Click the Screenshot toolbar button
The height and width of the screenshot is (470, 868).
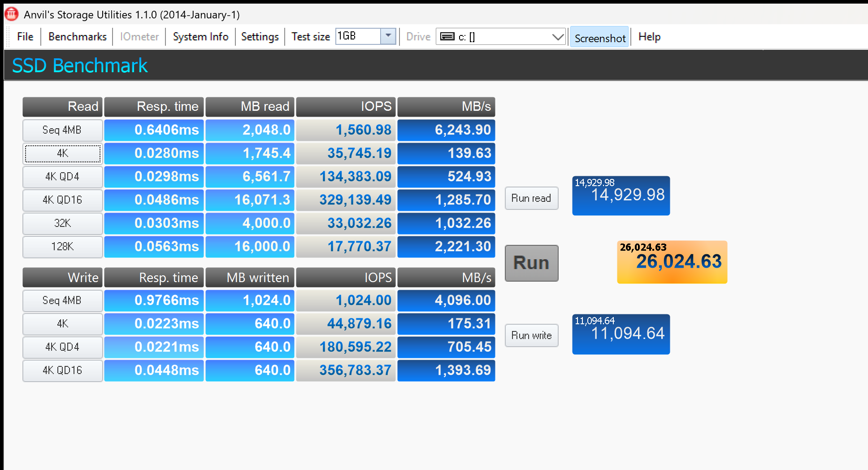tap(599, 38)
